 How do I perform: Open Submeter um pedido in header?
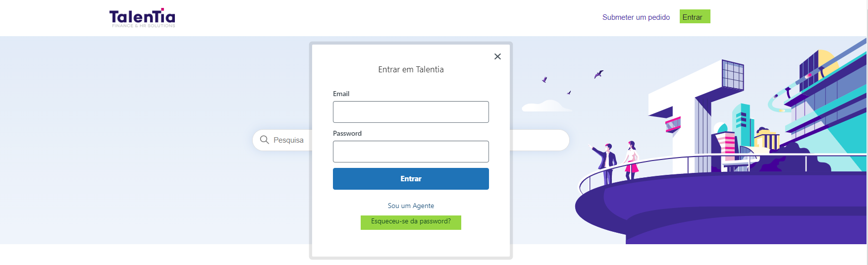click(x=636, y=17)
